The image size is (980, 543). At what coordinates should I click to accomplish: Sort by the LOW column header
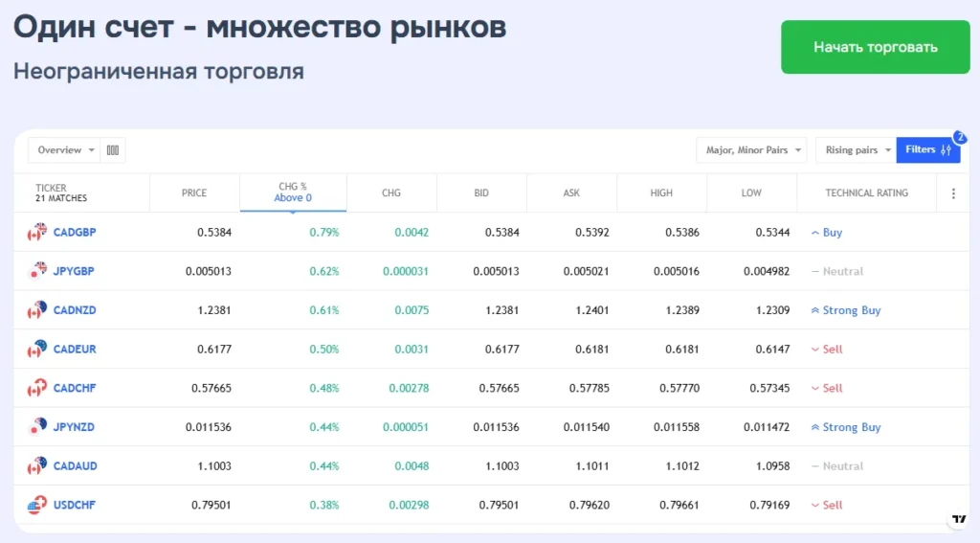point(751,192)
